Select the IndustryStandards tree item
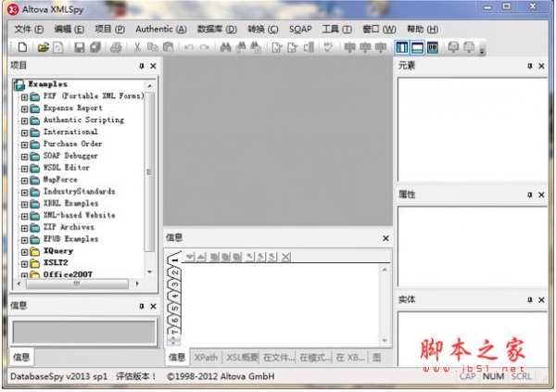This screenshot has width=556, height=392. [x=79, y=192]
